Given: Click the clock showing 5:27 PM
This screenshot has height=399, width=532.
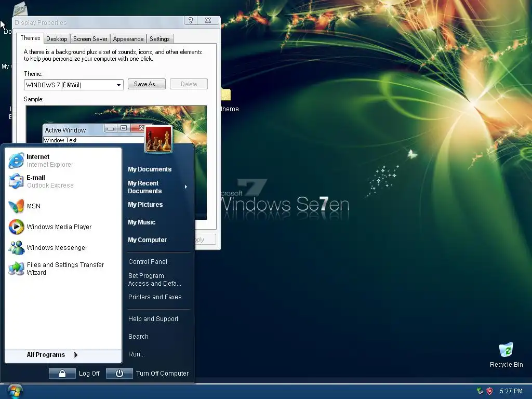Looking at the screenshot, I should [x=511, y=391].
